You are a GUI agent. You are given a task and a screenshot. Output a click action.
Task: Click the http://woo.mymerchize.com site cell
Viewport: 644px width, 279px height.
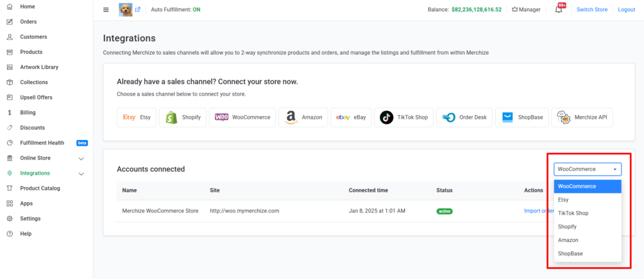pyautogui.click(x=245, y=211)
